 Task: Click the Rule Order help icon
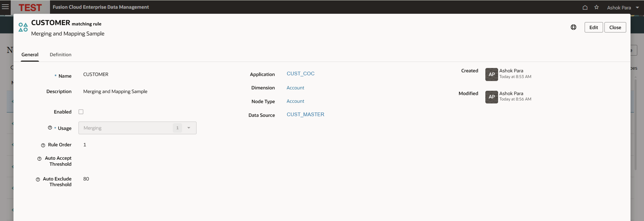(x=43, y=145)
